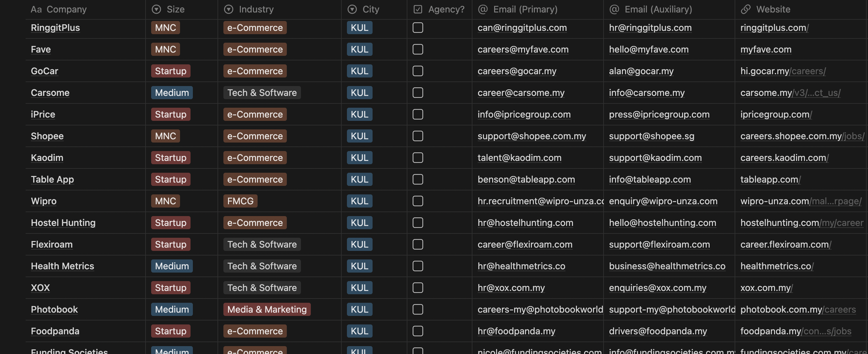This screenshot has width=868, height=354.
Task: Click talent@kaodim.com email cell
Action: (x=537, y=158)
